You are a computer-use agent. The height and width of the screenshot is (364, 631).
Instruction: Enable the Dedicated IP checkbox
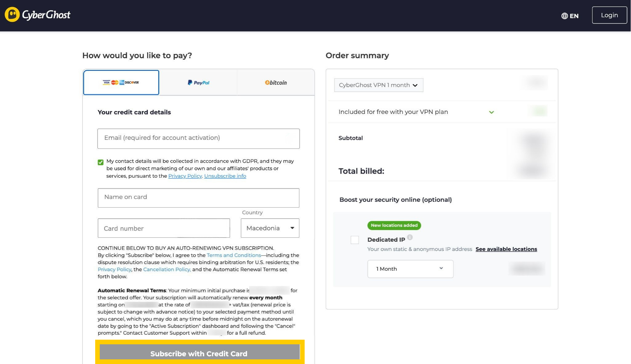355,240
